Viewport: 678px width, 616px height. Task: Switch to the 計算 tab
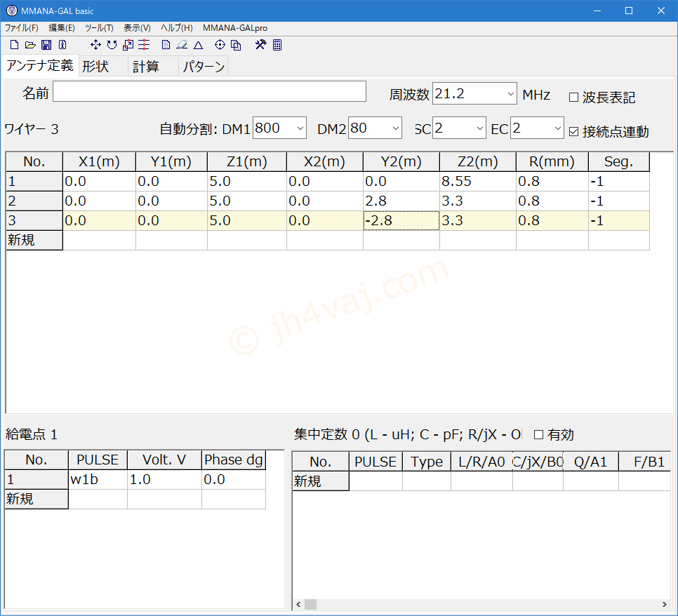pyautogui.click(x=153, y=67)
